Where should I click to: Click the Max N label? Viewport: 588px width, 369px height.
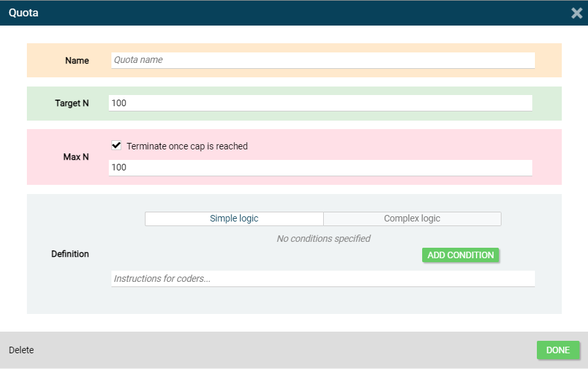coord(76,157)
